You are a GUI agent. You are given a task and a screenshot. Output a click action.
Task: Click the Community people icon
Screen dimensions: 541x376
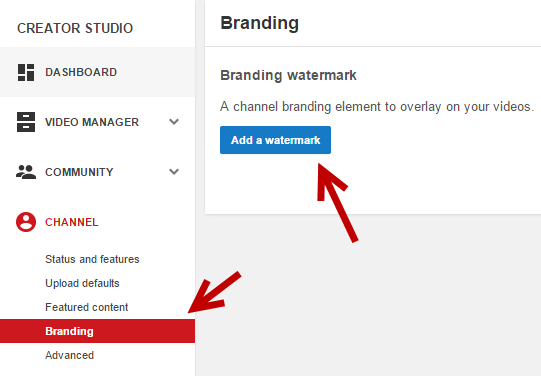[26, 172]
